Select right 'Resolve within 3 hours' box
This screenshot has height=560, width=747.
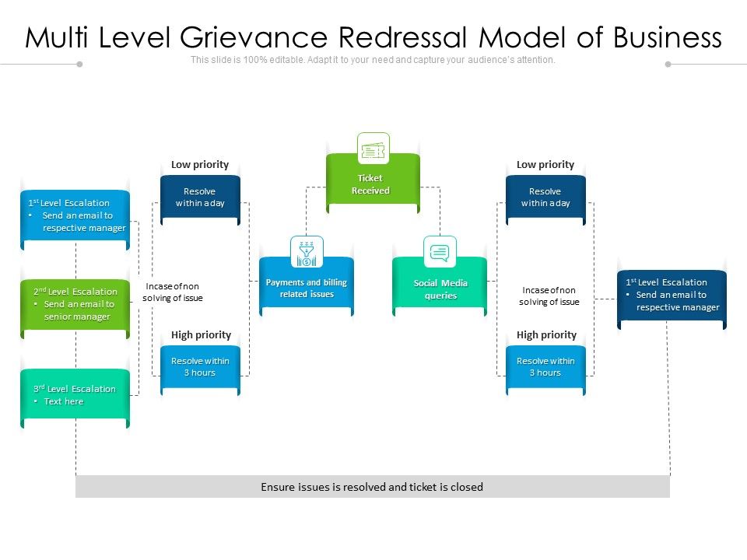pos(545,370)
